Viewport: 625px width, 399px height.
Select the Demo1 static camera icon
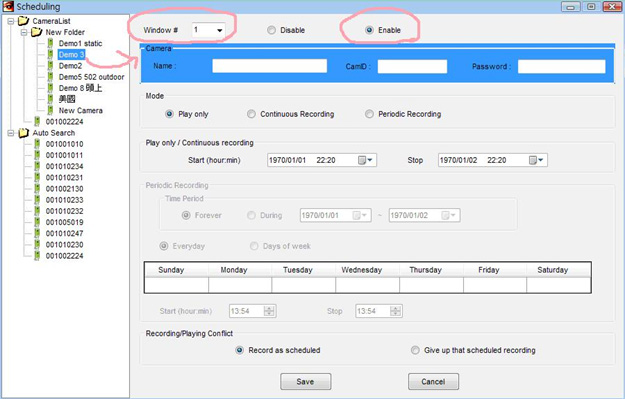click(50, 43)
